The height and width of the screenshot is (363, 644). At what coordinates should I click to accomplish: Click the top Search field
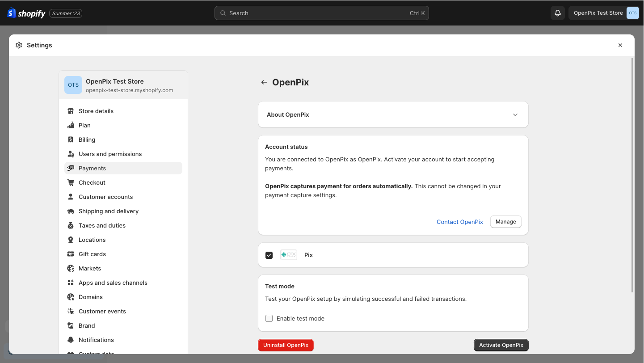[321, 13]
